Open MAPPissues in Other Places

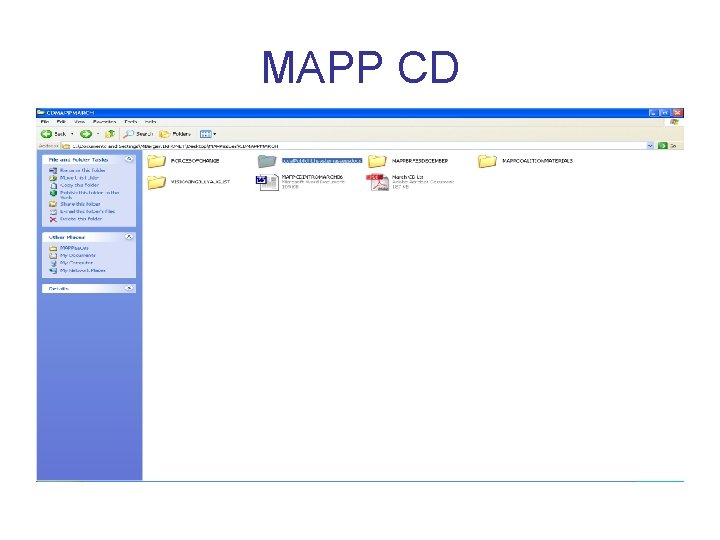tap(74, 248)
